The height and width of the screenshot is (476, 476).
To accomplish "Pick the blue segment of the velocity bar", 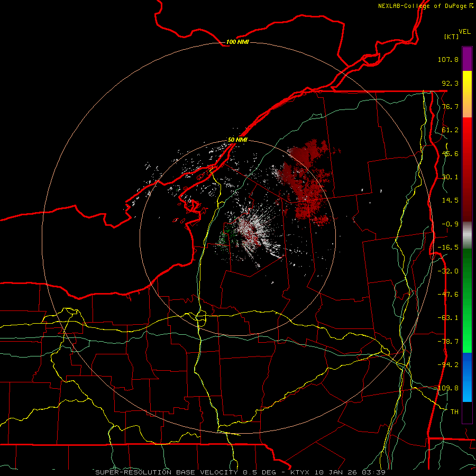I will click(x=467, y=377).
